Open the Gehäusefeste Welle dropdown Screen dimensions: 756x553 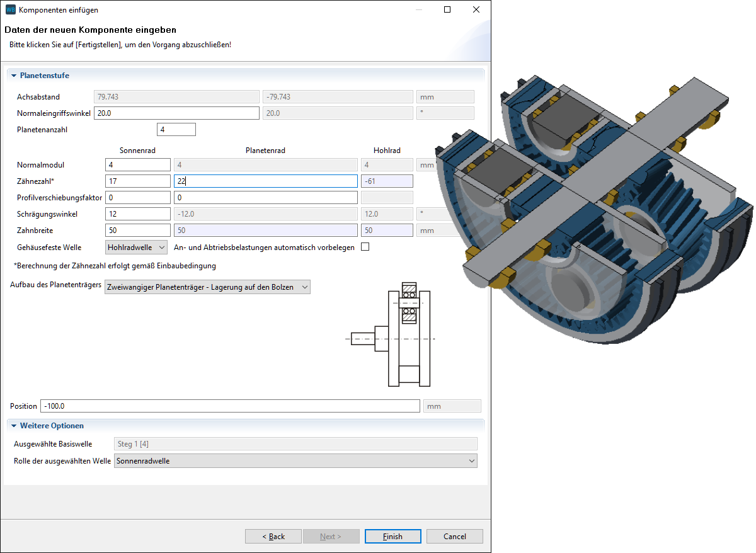click(x=136, y=248)
